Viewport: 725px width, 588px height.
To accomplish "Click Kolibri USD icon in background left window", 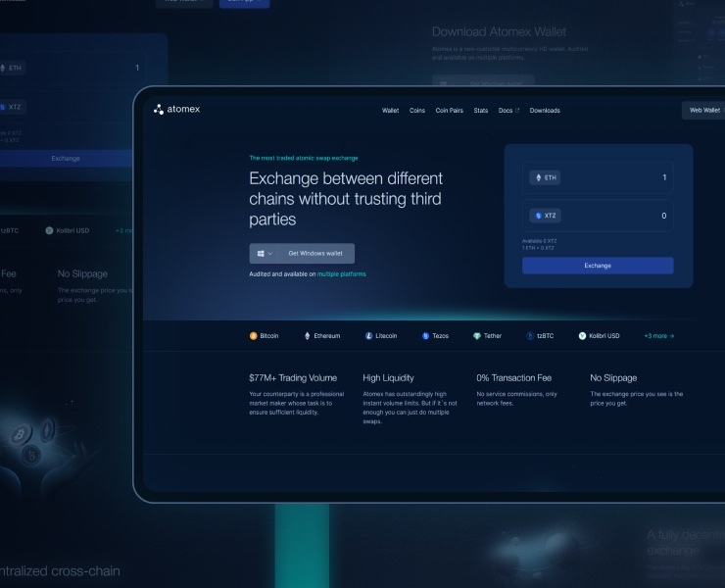I will click(49, 230).
